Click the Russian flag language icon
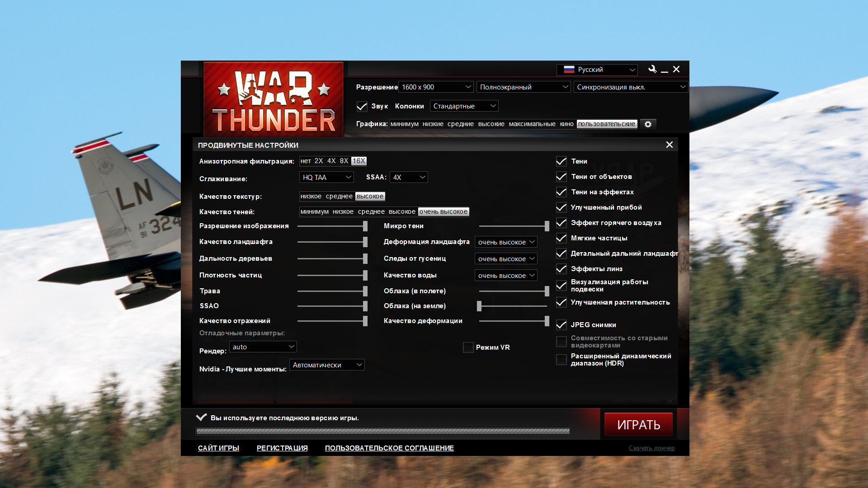The width and height of the screenshot is (868, 488). [569, 70]
